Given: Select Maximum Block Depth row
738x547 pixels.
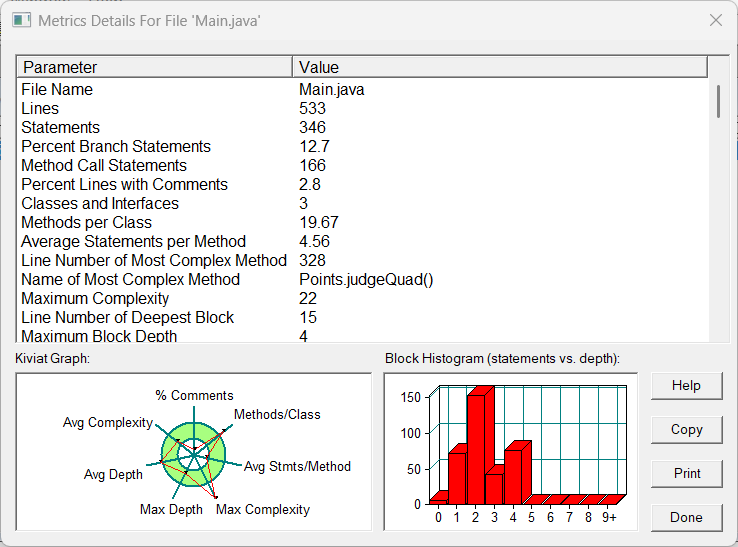Looking at the screenshot, I should (362, 335).
